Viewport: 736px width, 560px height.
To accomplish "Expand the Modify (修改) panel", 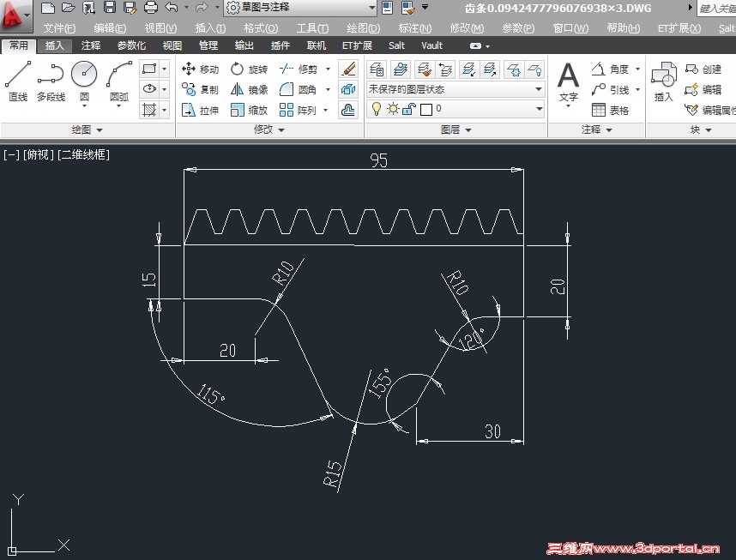I will pos(269,129).
